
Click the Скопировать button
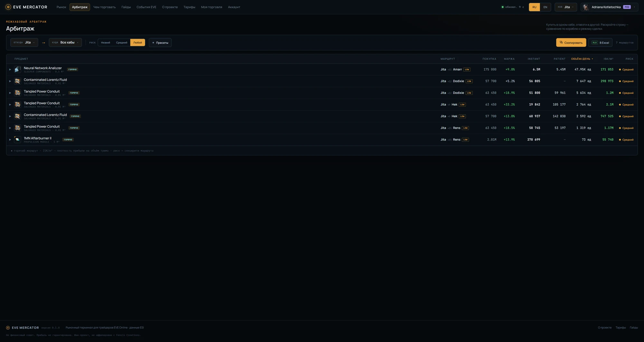(571, 42)
